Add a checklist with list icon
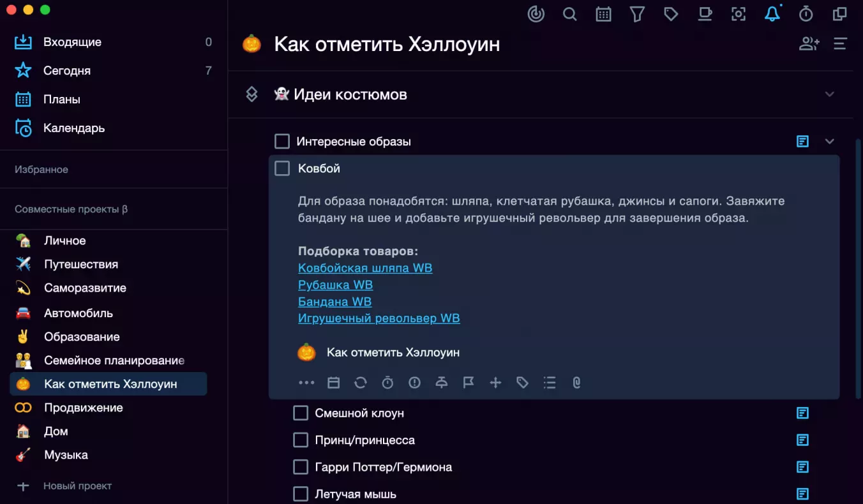The height and width of the screenshot is (504, 863). tap(550, 383)
